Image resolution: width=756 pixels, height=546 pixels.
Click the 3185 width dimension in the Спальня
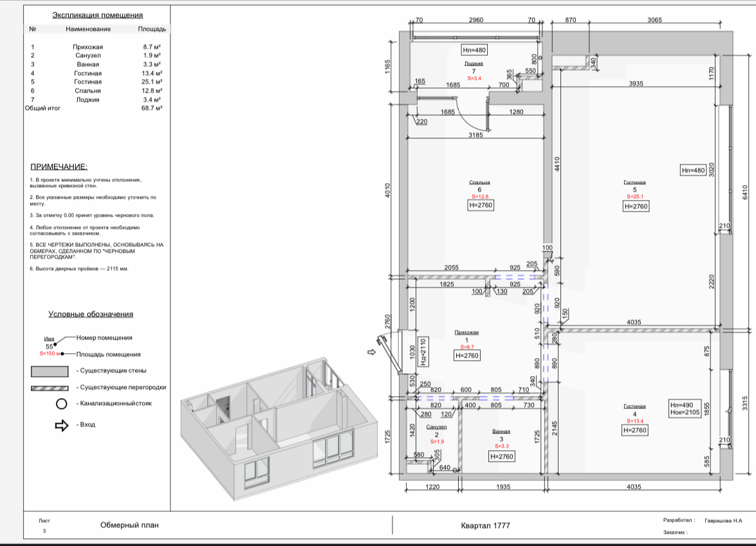[475, 135]
